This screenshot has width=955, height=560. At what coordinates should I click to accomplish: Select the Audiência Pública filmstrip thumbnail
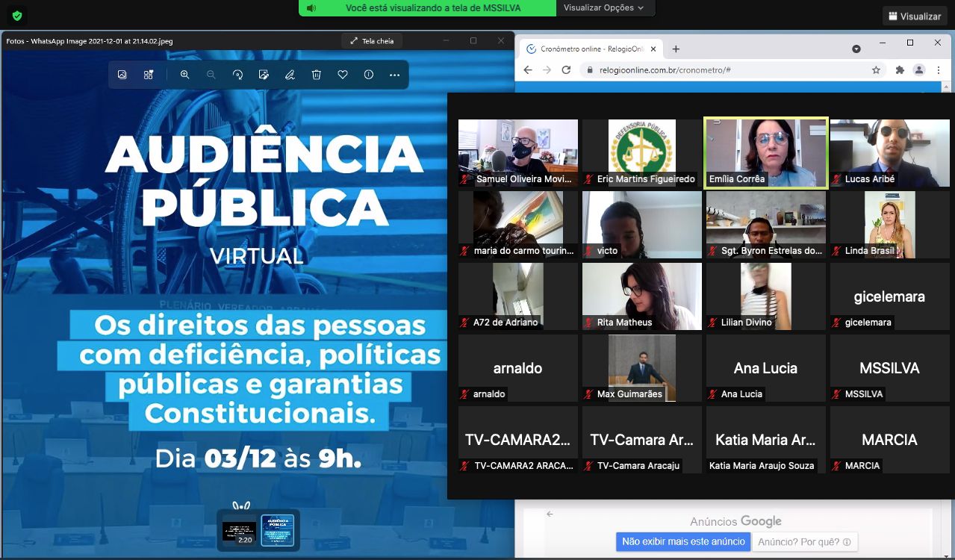[x=277, y=530]
